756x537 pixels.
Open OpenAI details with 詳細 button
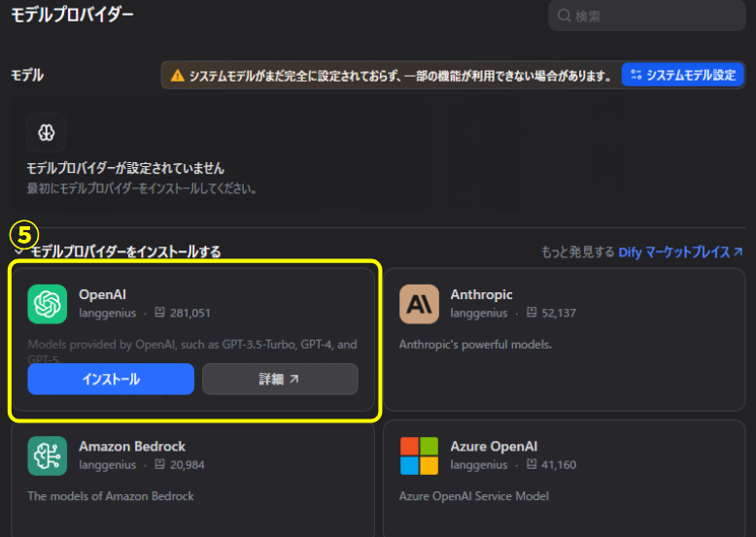[280, 379]
